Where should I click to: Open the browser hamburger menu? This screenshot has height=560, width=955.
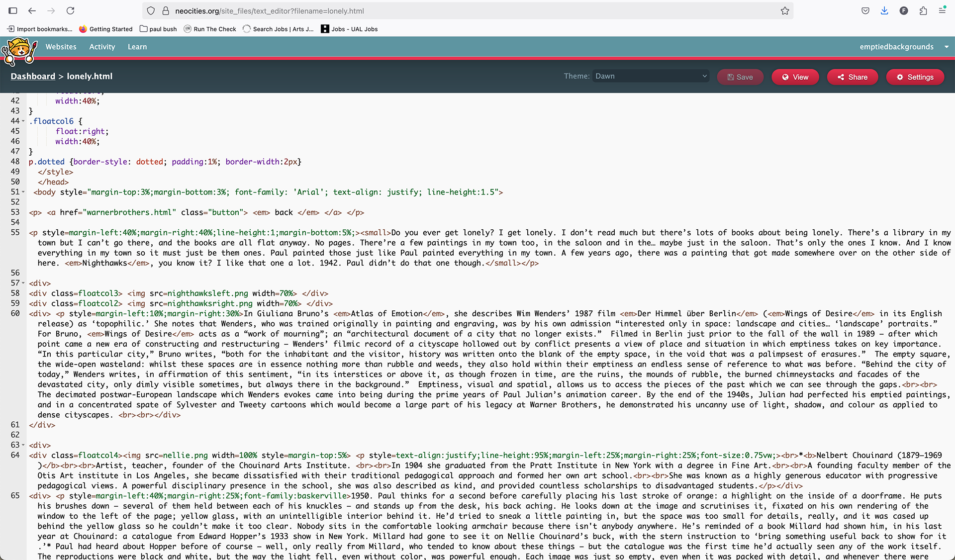click(x=942, y=10)
